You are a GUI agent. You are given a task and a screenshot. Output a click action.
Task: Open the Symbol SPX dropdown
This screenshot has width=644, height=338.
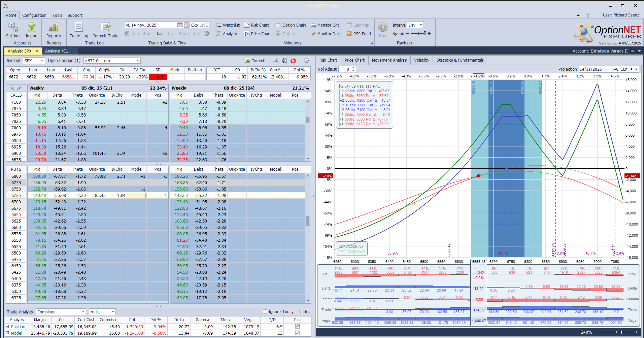[42, 61]
